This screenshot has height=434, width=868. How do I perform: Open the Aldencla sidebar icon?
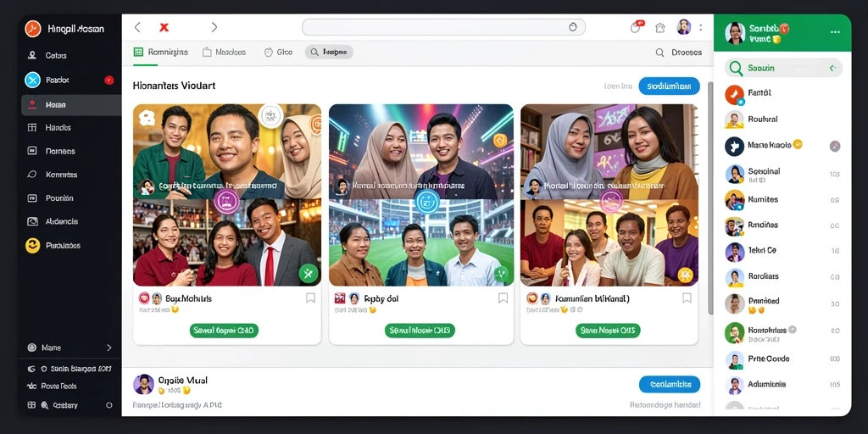pos(32,221)
